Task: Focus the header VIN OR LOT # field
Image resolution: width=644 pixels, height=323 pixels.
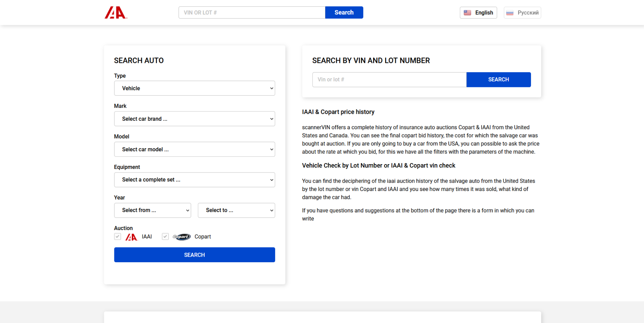Action: [x=252, y=13]
